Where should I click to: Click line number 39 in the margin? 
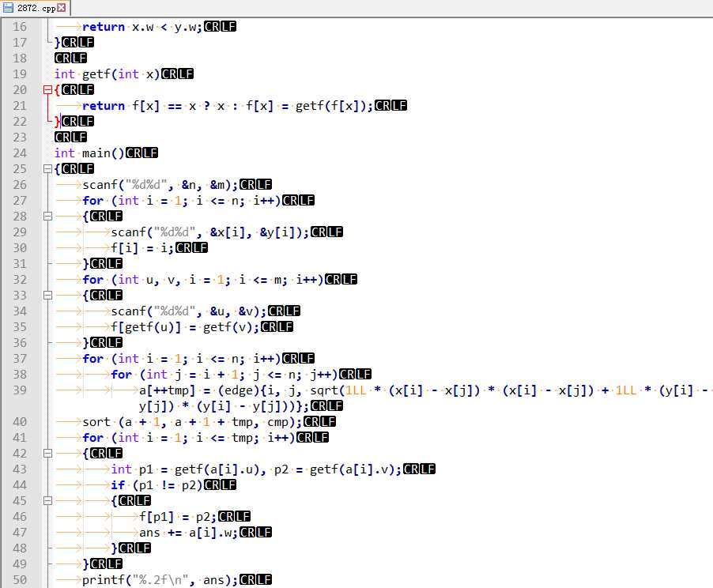coord(20,390)
